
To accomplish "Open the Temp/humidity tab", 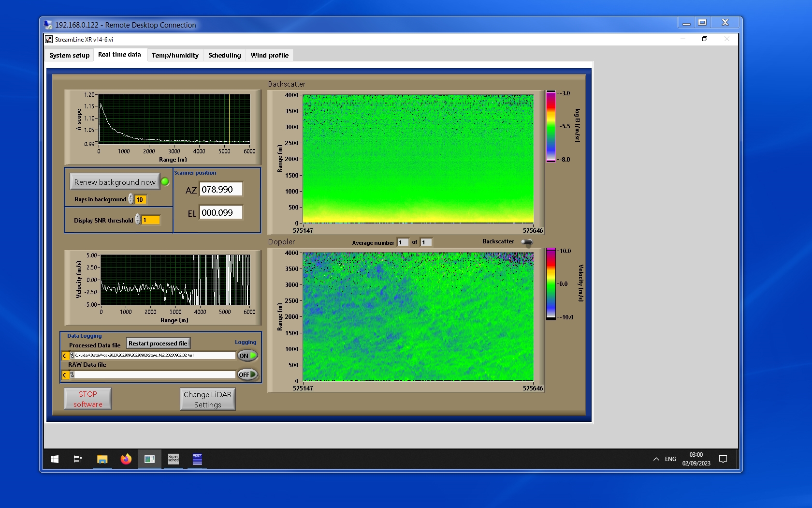I will tap(175, 55).
